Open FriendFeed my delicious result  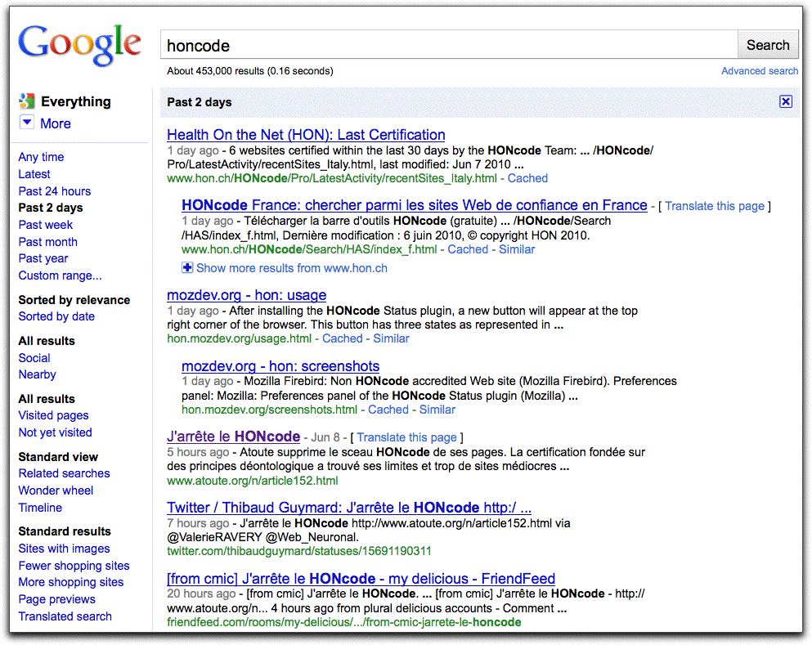click(361, 578)
